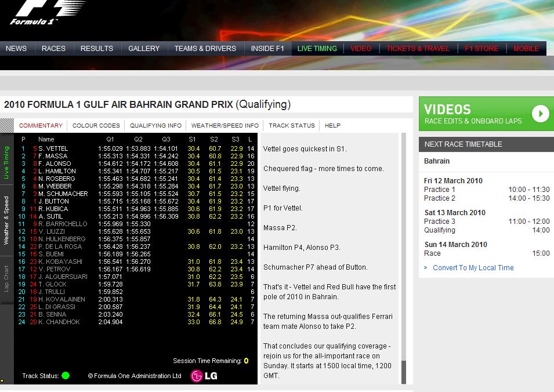
Task: Switch to WEATHER/SPEED INFO tab
Action: 225,125
